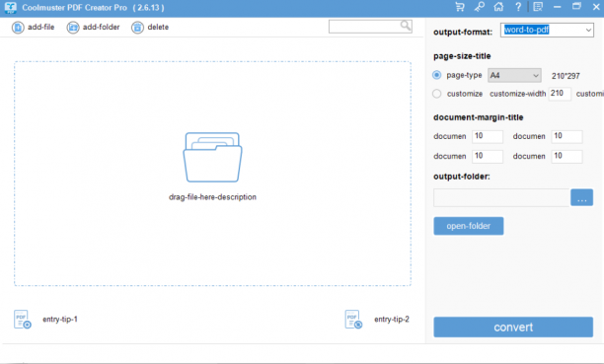Click the add-file icon

coord(18,28)
